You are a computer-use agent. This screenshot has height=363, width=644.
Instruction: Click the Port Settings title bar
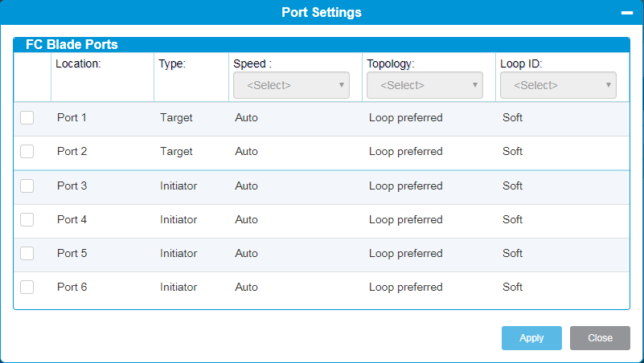click(x=322, y=12)
